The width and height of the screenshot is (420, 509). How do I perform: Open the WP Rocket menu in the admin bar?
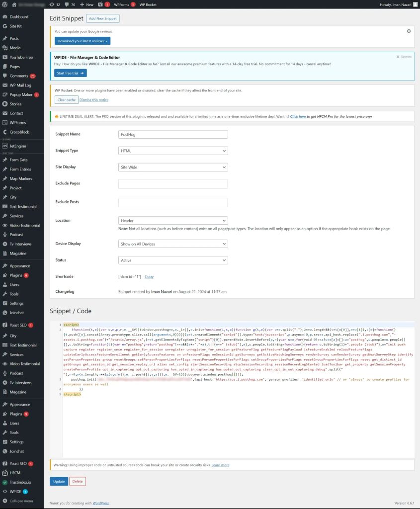pos(148,4)
